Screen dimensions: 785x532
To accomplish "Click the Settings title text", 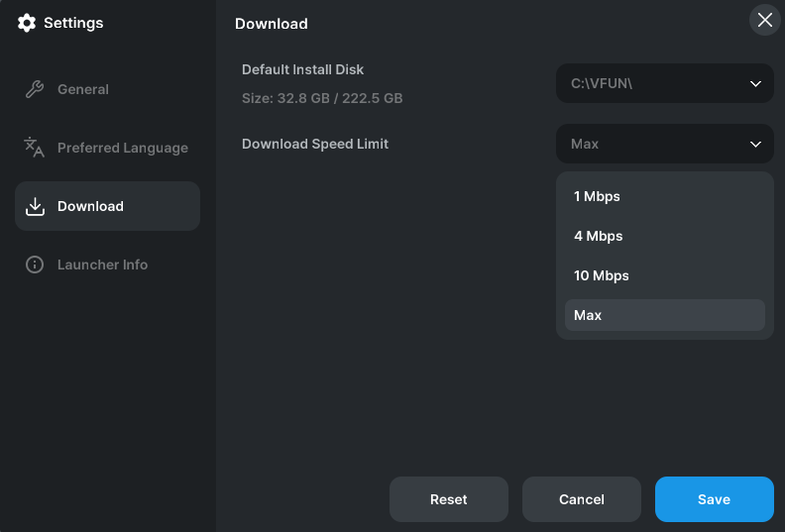I will coord(73,23).
